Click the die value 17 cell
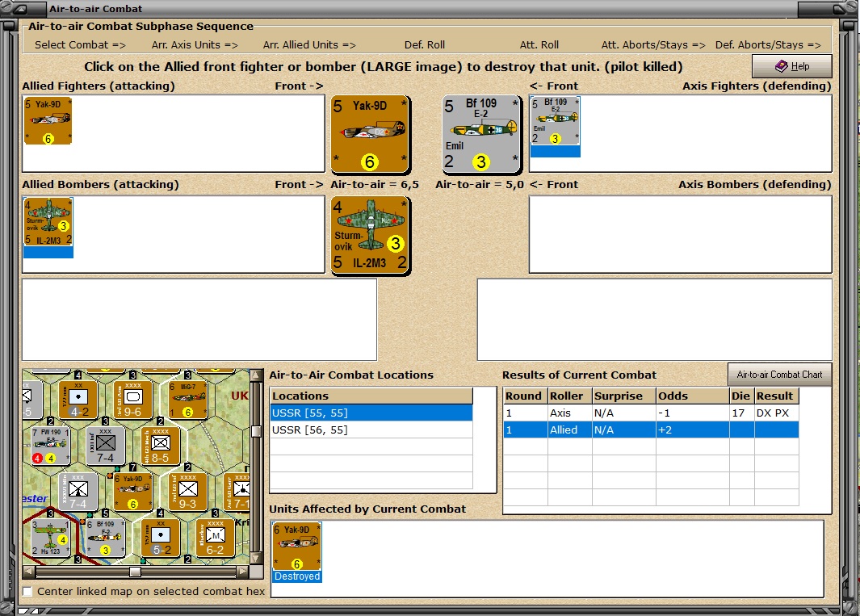This screenshot has height=616, width=860. (741, 413)
